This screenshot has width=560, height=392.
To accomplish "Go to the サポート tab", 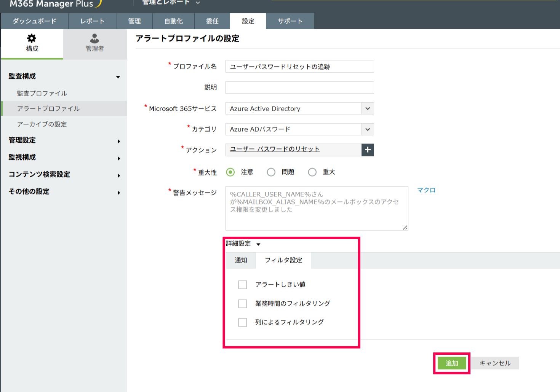I will [290, 21].
